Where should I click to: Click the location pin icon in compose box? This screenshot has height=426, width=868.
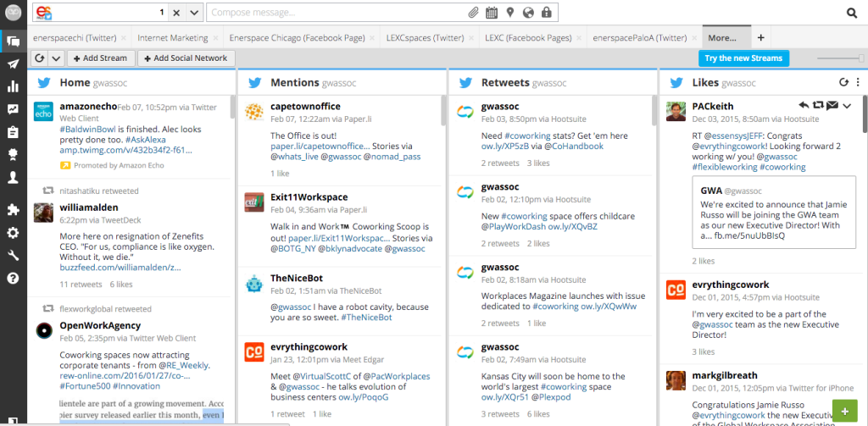pos(509,12)
